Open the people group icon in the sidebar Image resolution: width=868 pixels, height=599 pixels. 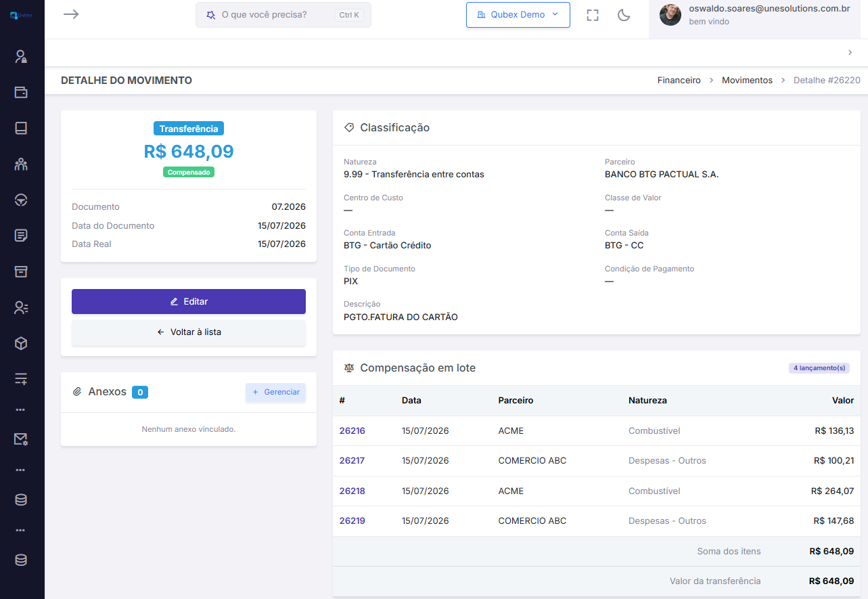21,164
